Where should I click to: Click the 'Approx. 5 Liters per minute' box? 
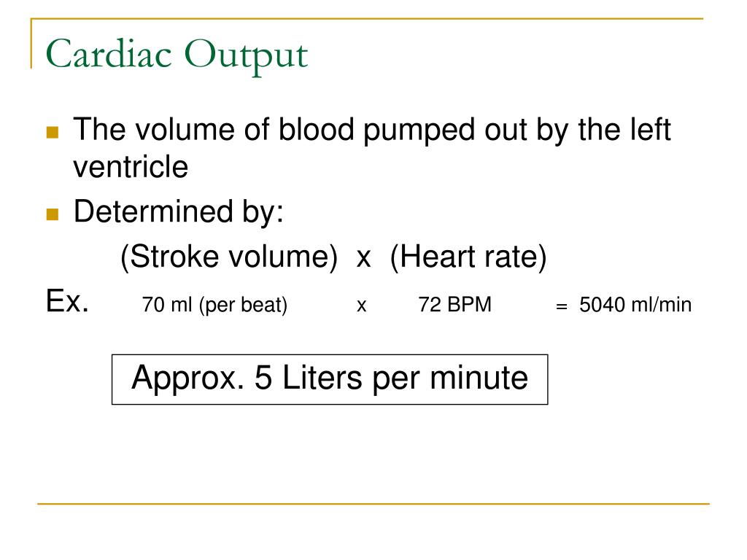[330, 379]
